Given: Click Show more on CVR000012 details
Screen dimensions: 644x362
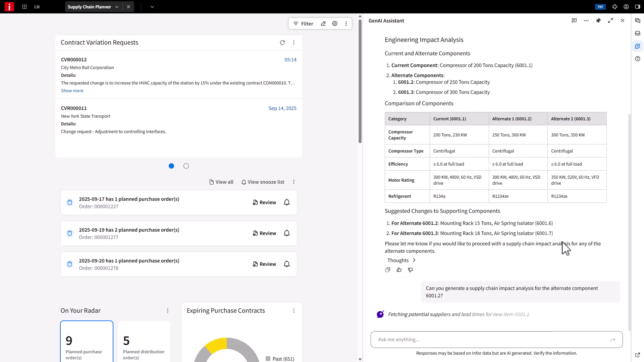Looking at the screenshot, I should pyautogui.click(x=72, y=90).
